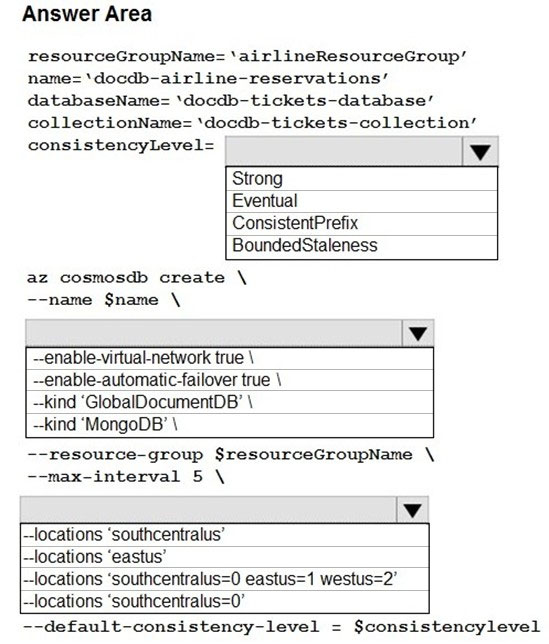
Task: Click the empty consistencyLevel selection field
Action: (x=344, y=152)
